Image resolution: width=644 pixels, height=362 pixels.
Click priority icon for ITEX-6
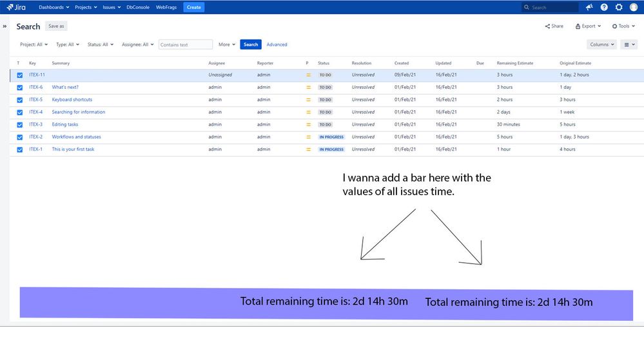click(308, 88)
